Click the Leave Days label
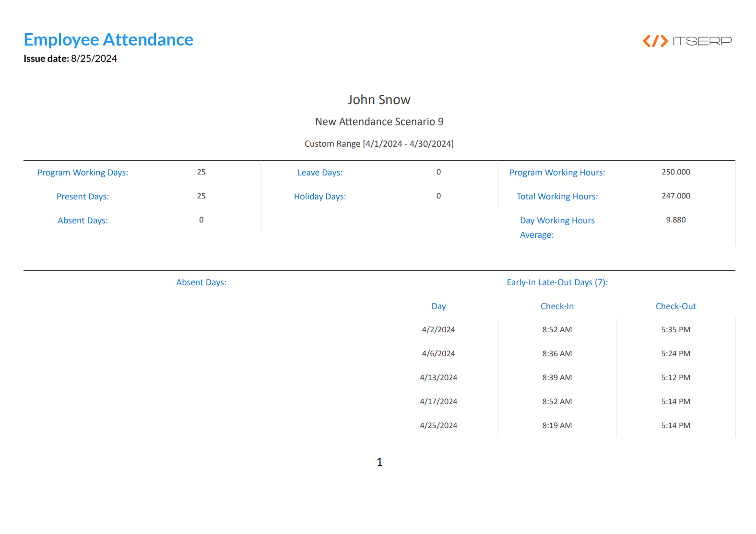The height and width of the screenshot is (534, 756). click(x=320, y=173)
